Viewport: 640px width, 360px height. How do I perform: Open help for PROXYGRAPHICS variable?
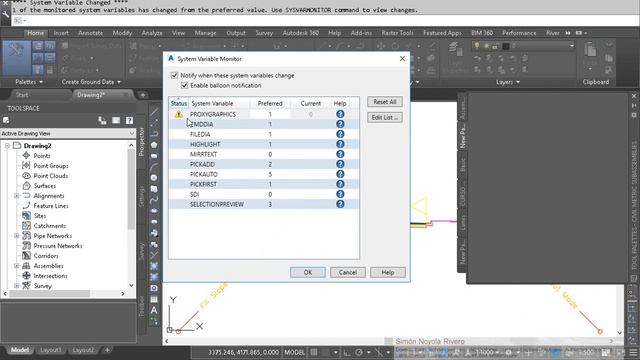click(340, 114)
